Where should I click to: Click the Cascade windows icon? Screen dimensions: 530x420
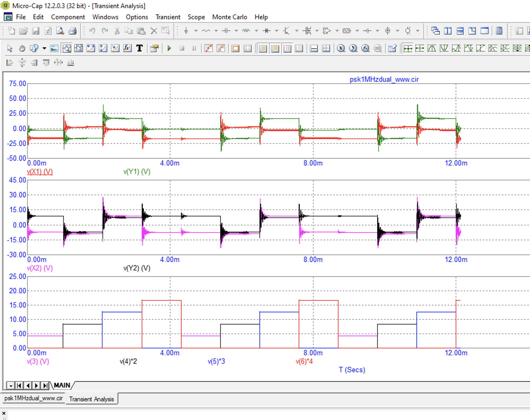(x=435, y=31)
